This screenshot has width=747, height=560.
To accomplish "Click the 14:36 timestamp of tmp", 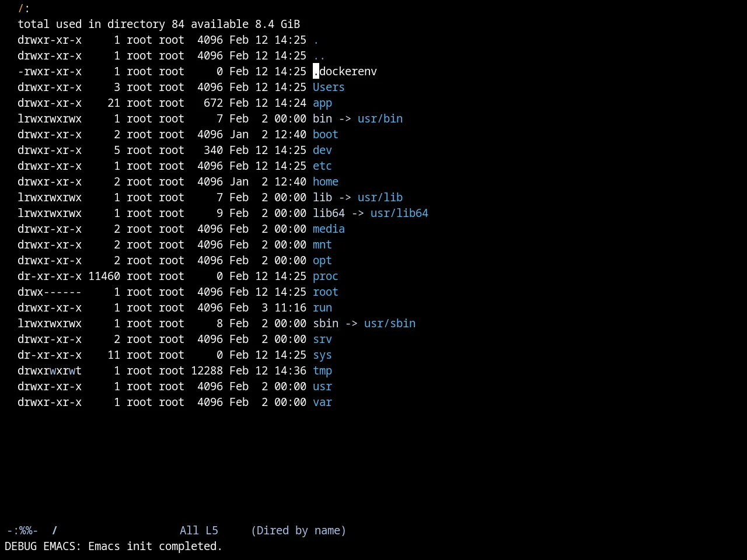I will point(290,370).
